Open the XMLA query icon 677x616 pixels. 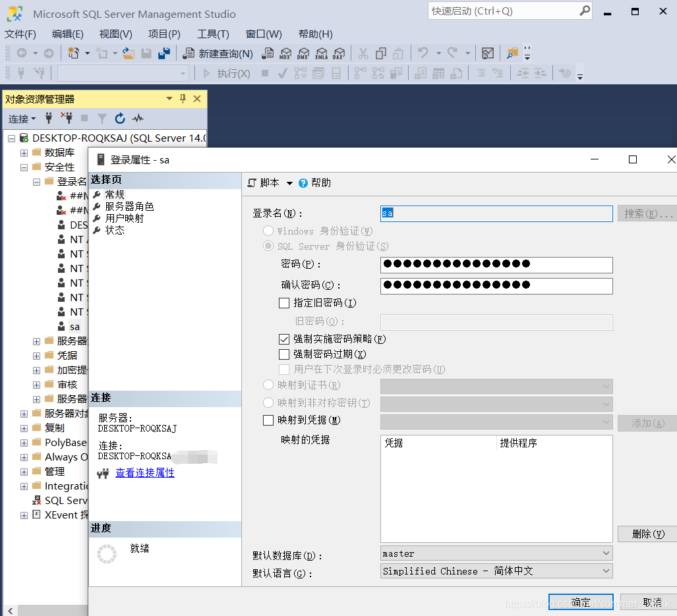click(322, 53)
